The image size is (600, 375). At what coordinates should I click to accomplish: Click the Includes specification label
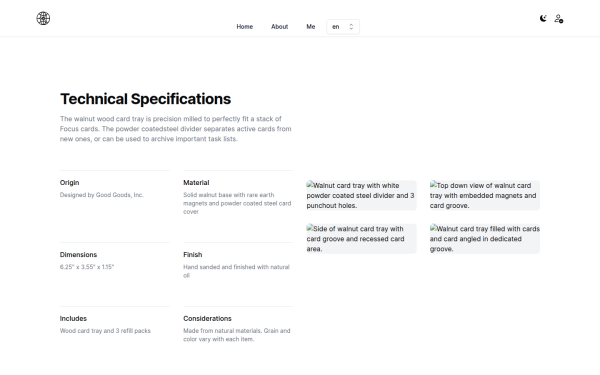click(73, 319)
